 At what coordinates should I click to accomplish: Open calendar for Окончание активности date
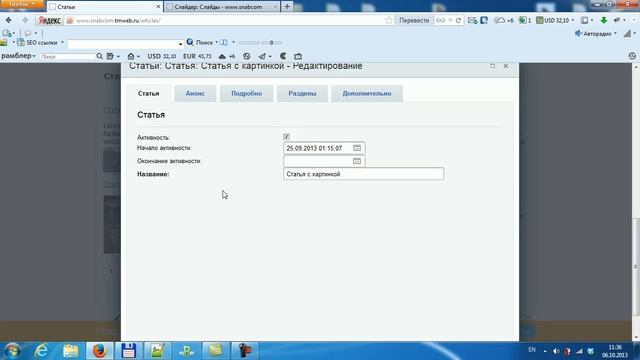[357, 161]
